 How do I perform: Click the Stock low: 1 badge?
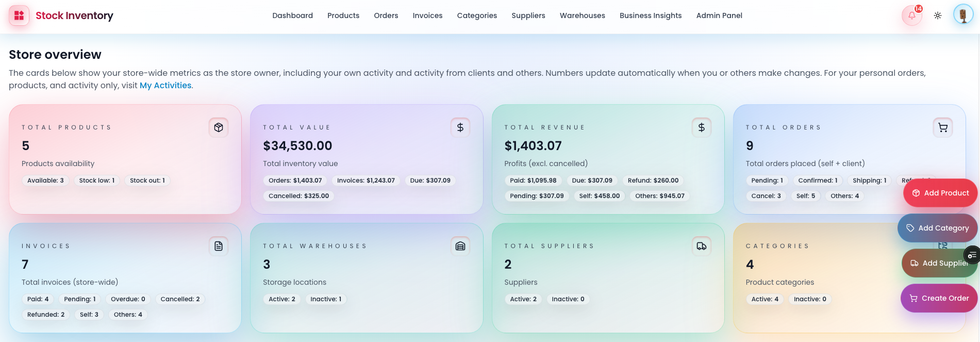(96, 181)
